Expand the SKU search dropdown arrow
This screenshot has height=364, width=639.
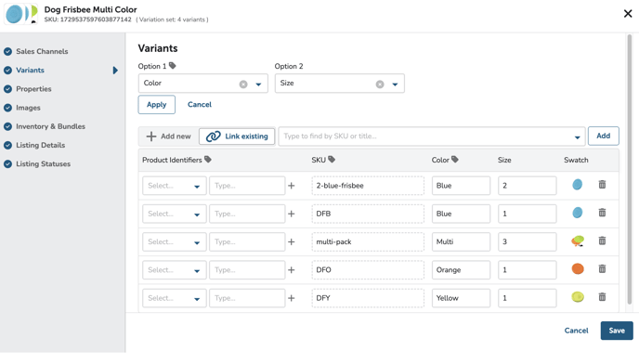point(577,137)
